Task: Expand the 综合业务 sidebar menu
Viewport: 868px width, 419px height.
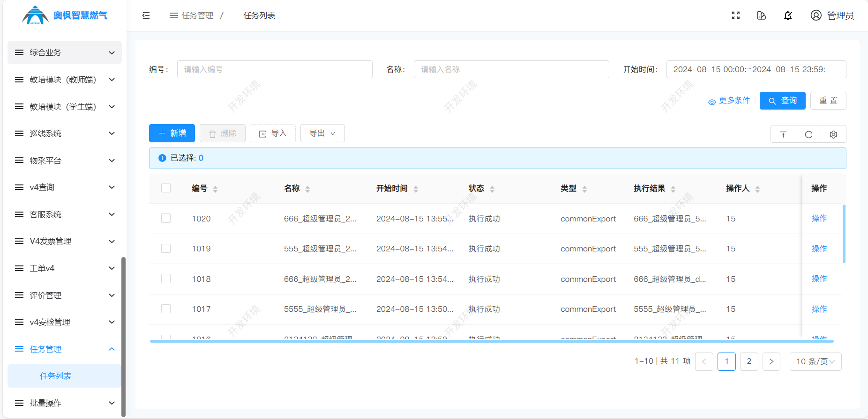Action: 65,52
